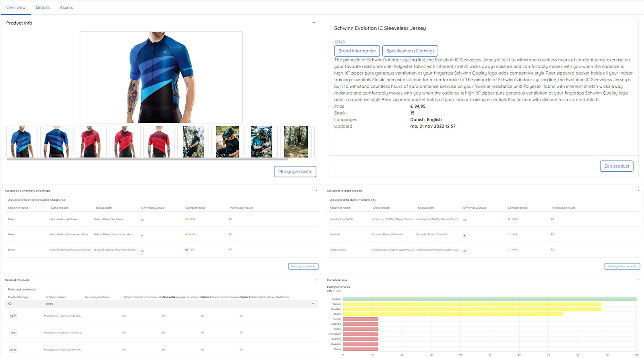Open Brand information
Viewport: 644px width, 358px height.
click(357, 51)
